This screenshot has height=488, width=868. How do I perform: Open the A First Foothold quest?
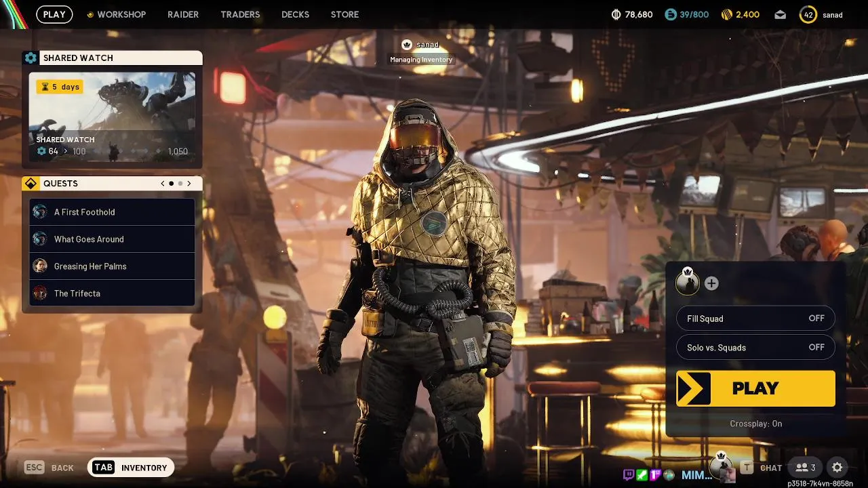(x=112, y=212)
